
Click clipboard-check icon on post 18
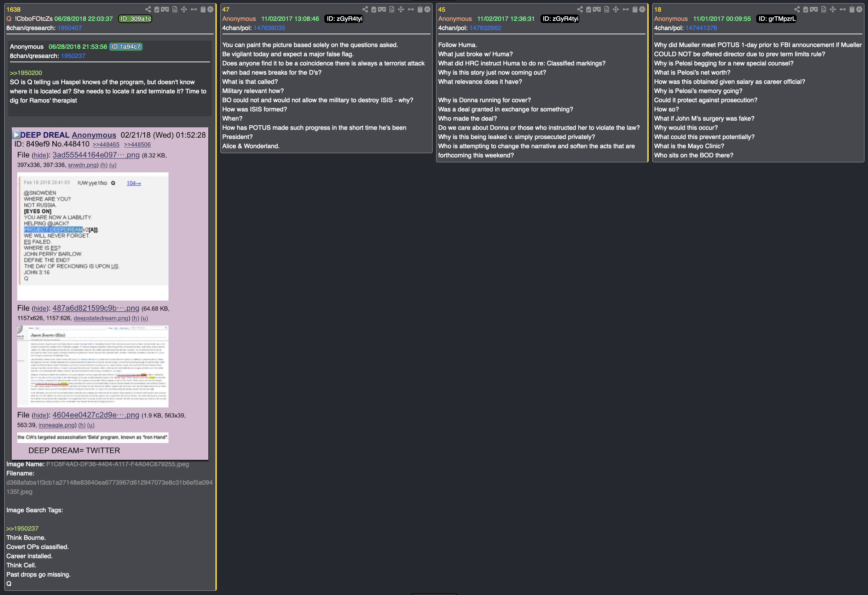(x=806, y=9)
